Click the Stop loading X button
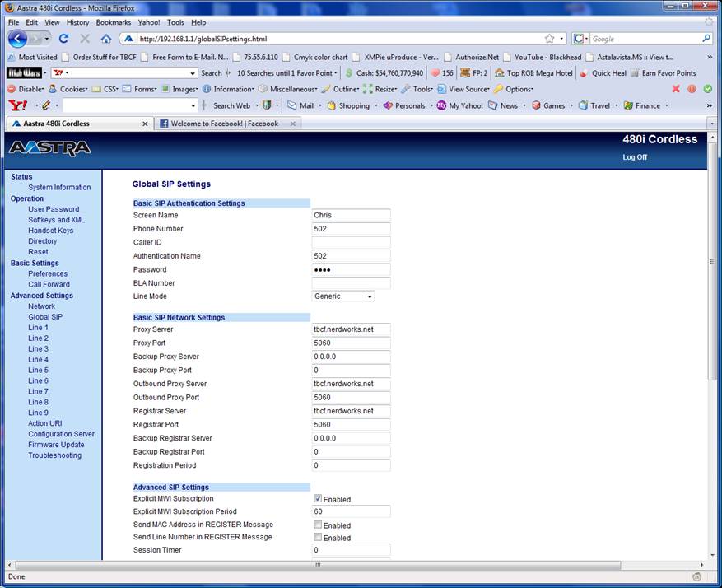 85,39
